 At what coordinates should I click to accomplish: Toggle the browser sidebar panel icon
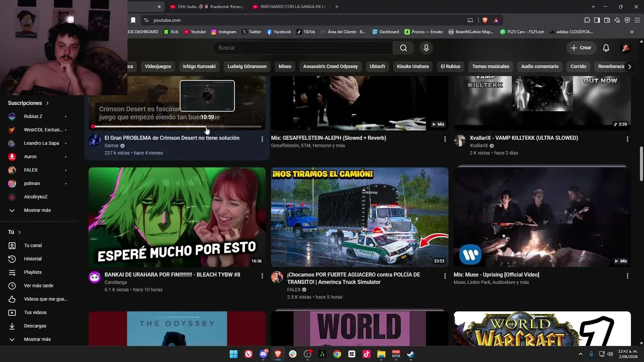tap(597, 20)
